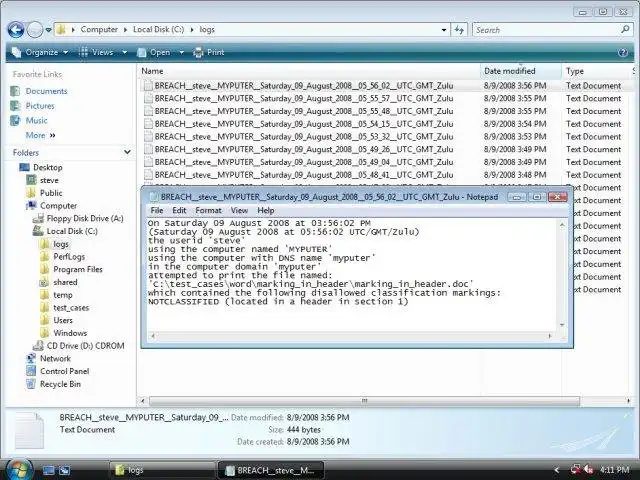Click the Views toolbar button

(96, 52)
